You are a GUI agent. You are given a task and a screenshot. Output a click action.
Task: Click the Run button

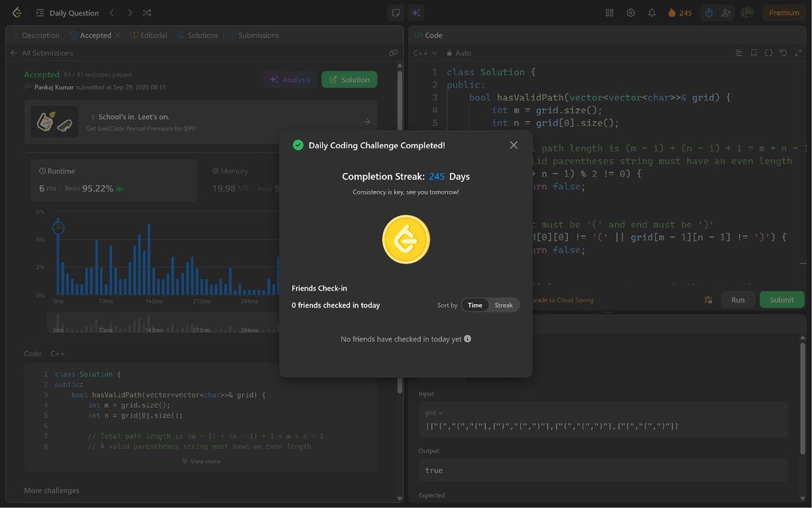tap(738, 299)
